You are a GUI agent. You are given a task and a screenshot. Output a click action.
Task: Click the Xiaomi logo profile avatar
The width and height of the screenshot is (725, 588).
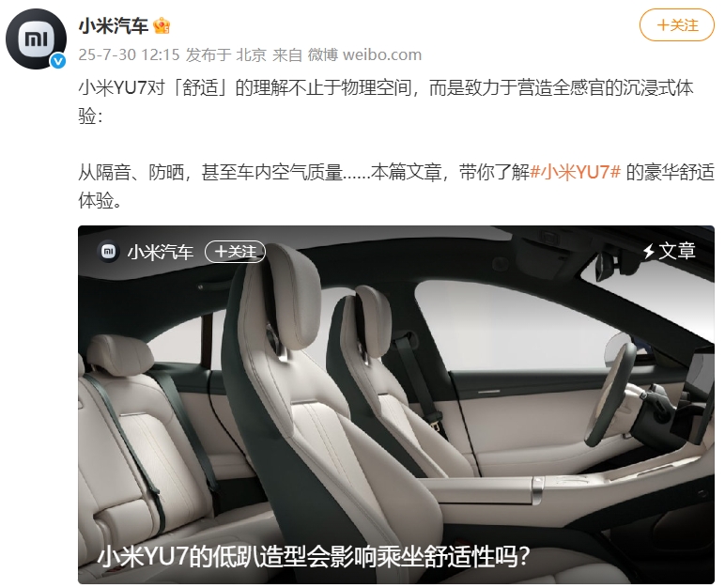coord(36,39)
